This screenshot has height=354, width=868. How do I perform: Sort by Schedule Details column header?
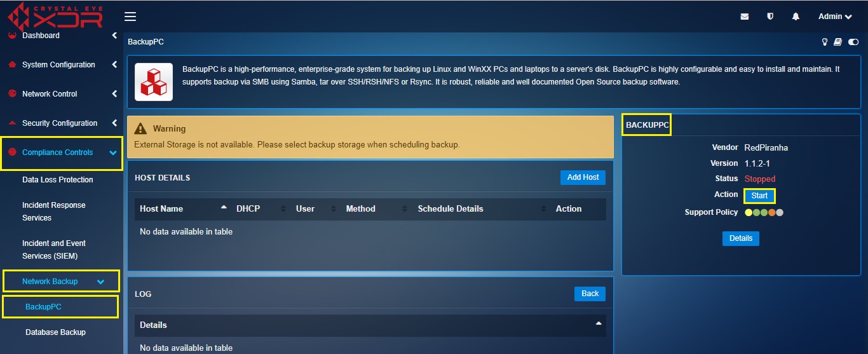(451, 208)
